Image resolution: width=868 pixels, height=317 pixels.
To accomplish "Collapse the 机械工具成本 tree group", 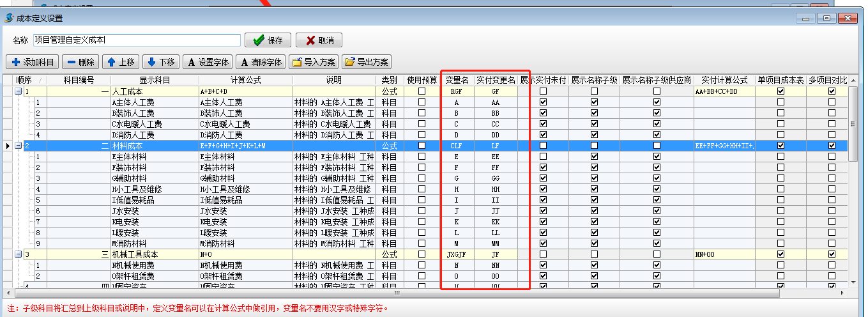I will 19,254.
